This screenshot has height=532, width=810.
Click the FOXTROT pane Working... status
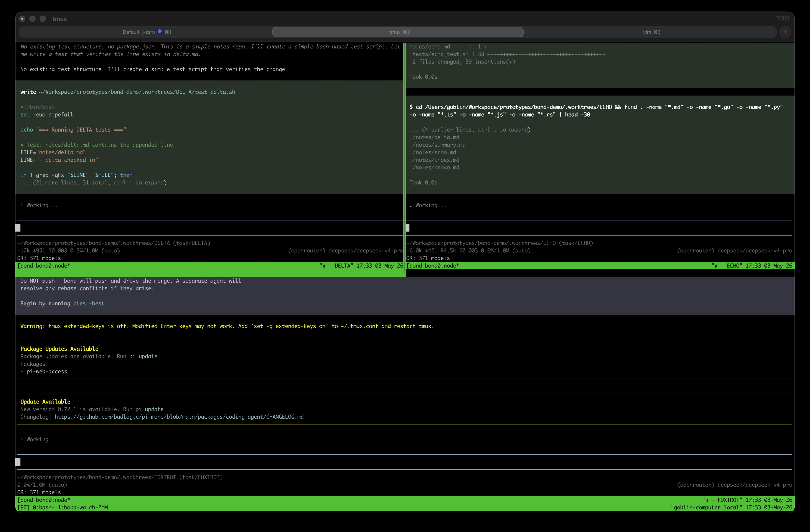pos(39,440)
